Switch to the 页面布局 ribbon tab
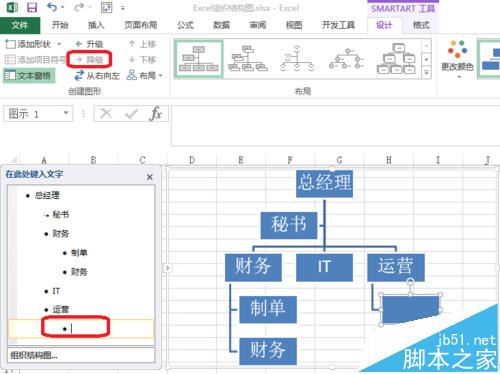Viewport: 500px width, 374px height. tap(140, 25)
